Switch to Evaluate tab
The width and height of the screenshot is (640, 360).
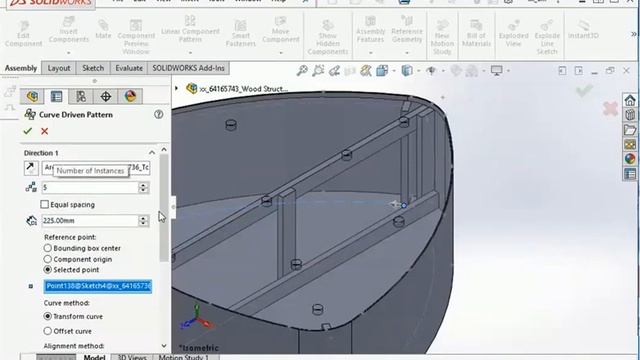(129, 68)
